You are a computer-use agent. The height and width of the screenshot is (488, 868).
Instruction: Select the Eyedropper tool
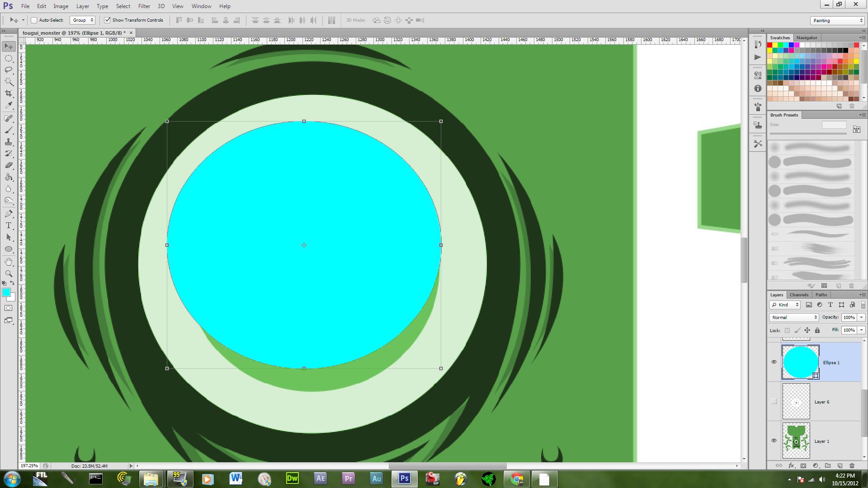(x=9, y=105)
